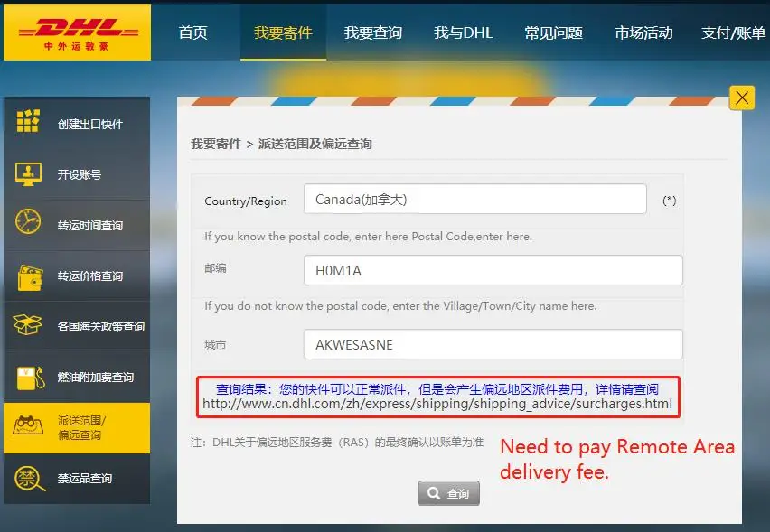Click the (*) required marker beside Country field
Image resolution: width=770 pixels, height=532 pixels.
click(x=670, y=201)
